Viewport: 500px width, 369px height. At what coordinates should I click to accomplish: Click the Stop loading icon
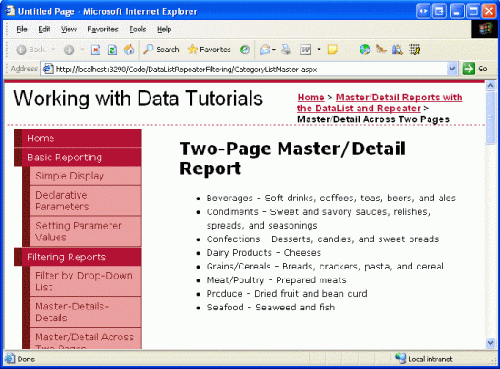95,50
